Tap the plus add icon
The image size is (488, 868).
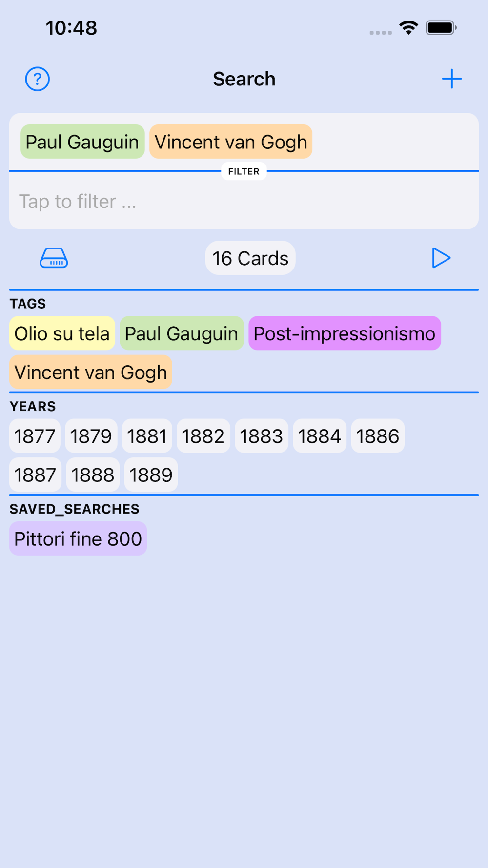[x=451, y=79]
